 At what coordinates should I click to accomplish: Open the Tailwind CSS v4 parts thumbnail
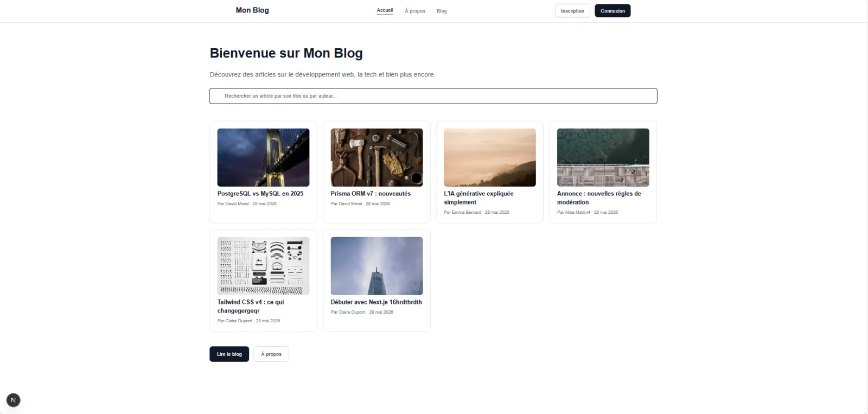[x=263, y=266]
